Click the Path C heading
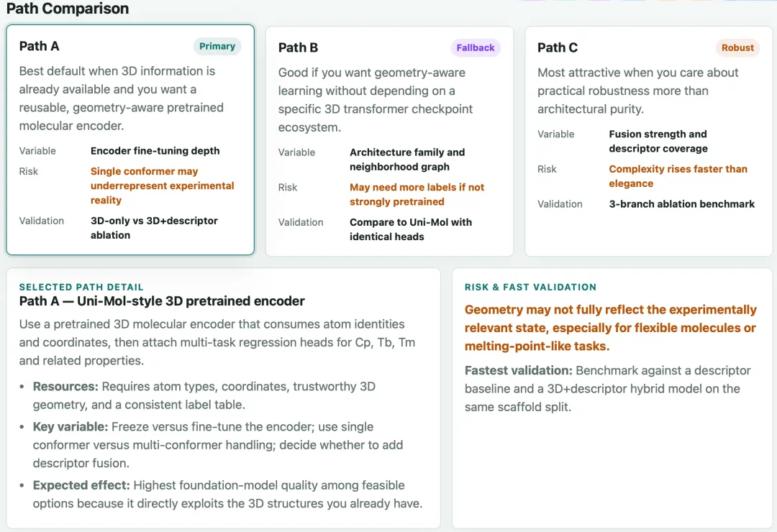777x532 pixels. tap(558, 47)
